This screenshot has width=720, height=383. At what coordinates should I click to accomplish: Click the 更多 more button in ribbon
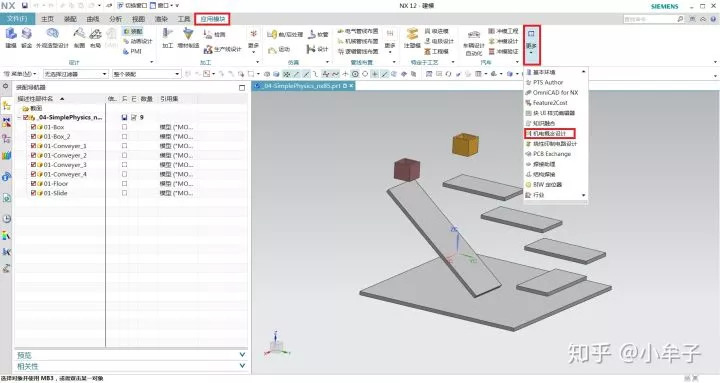[531, 45]
